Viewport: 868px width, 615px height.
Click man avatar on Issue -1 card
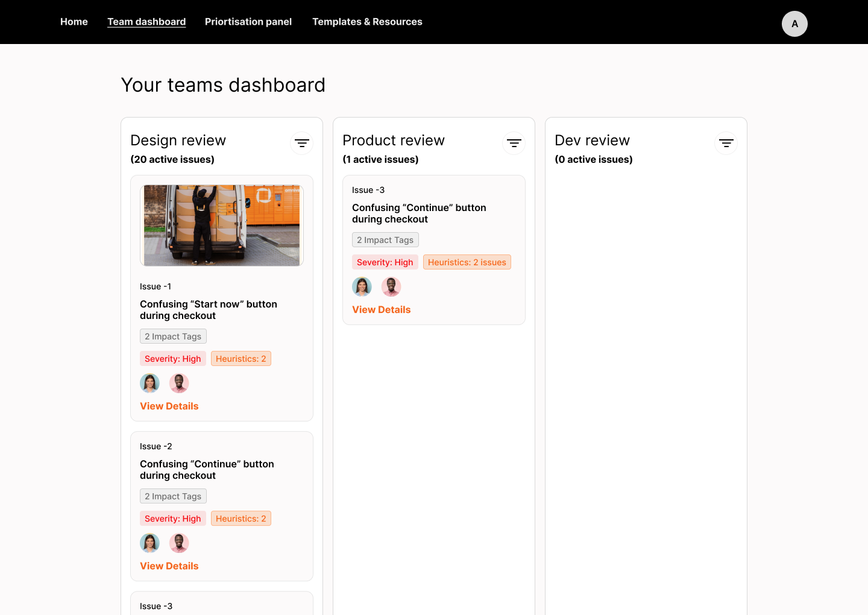pos(179,383)
